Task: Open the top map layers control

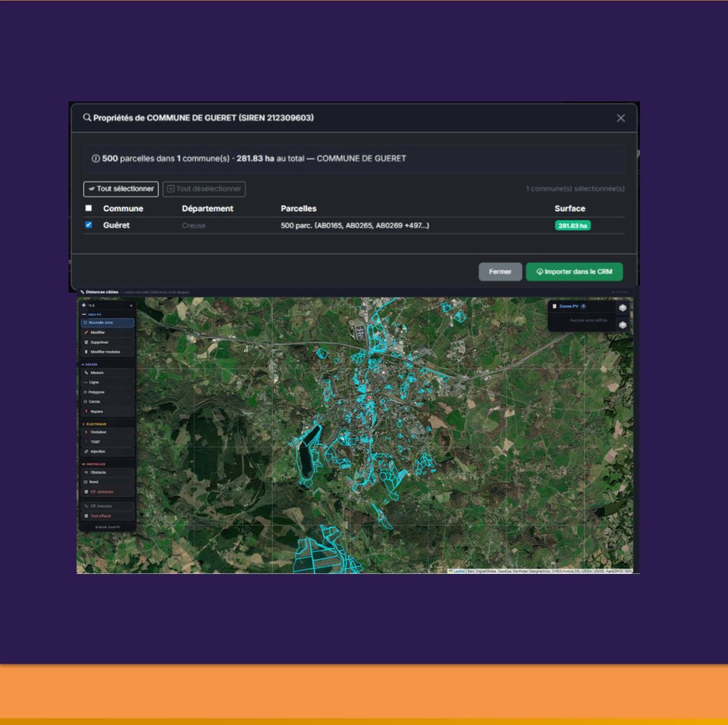Action: pyautogui.click(x=623, y=307)
